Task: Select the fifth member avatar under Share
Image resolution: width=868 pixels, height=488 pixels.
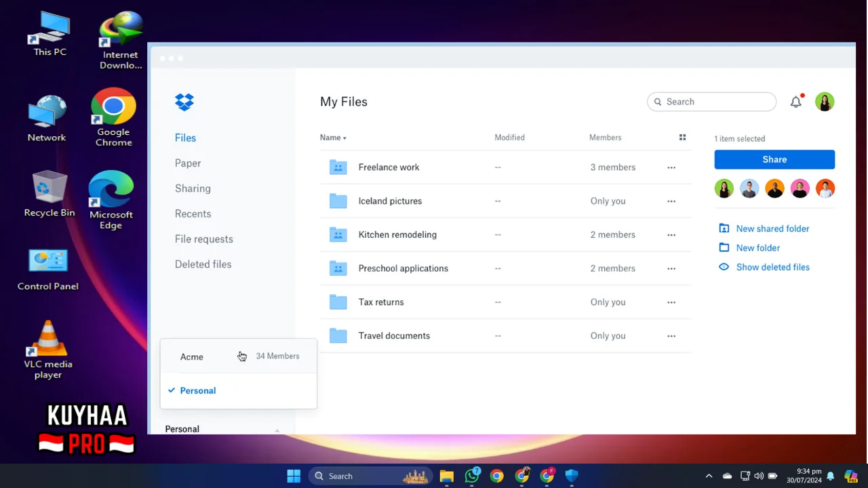Action: pyautogui.click(x=825, y=188)
